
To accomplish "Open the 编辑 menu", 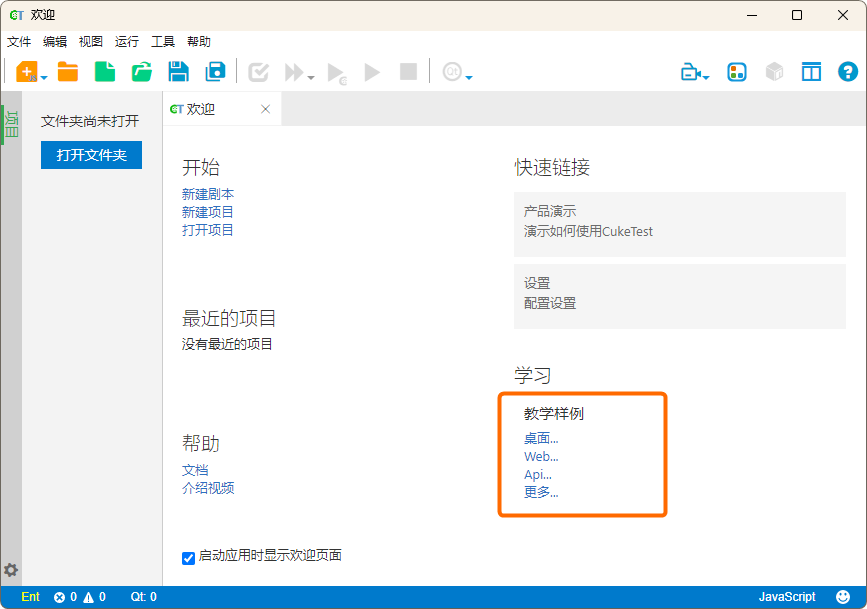I will click(x=55, y=41).
